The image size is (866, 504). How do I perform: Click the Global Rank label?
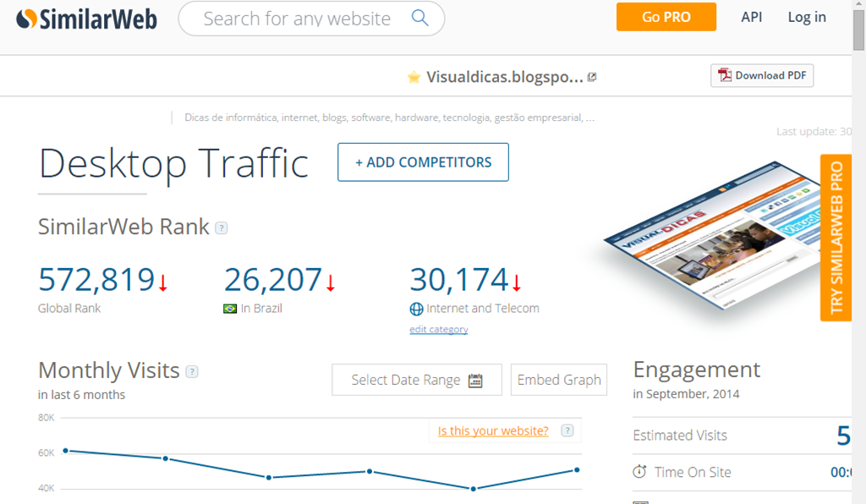[x=69, y=309]
